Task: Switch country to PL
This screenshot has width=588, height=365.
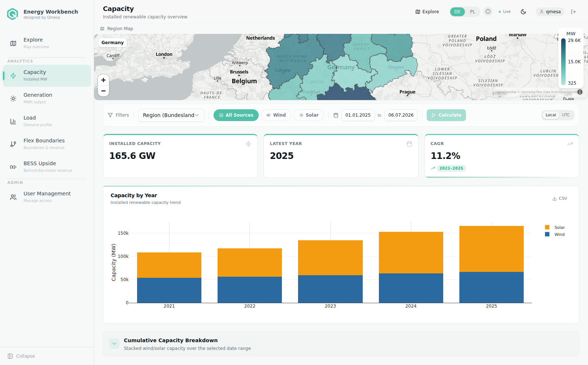Action: pos(473,12)
